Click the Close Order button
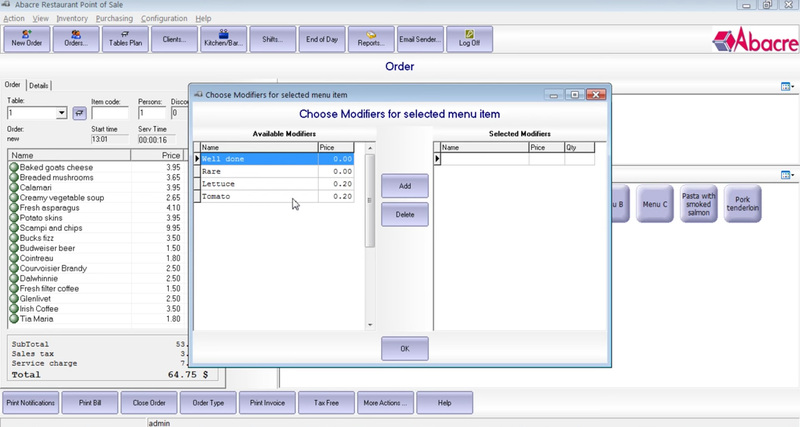 tap(149, 403)
